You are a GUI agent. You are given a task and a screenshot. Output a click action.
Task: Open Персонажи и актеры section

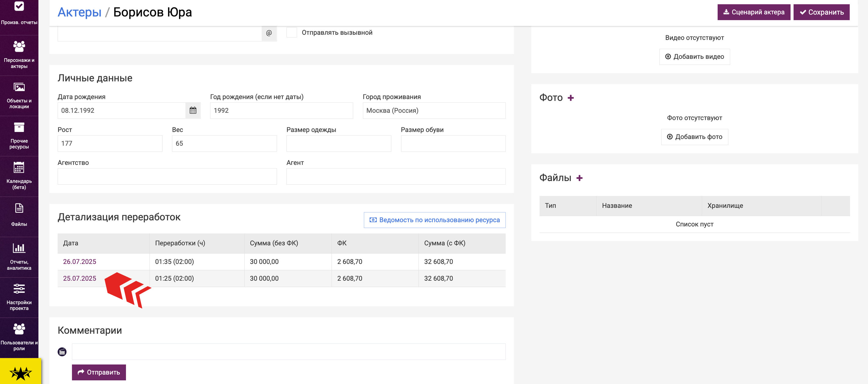19,55
